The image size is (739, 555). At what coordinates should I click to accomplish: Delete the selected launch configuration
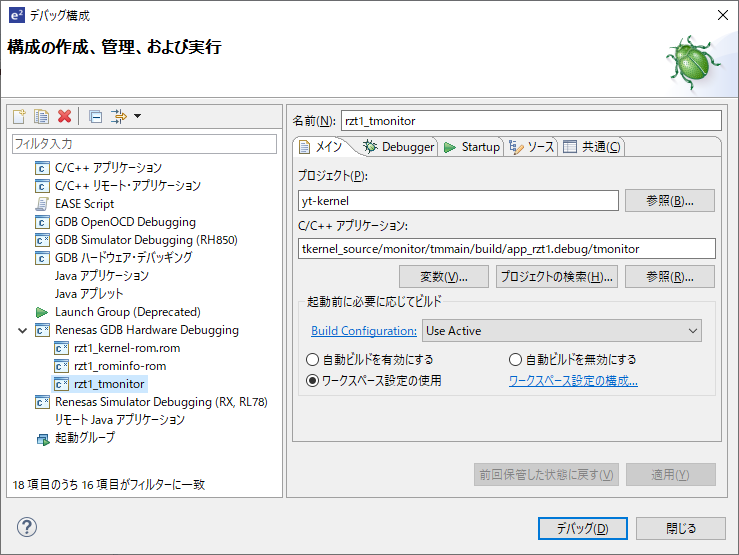coord(65,116)
